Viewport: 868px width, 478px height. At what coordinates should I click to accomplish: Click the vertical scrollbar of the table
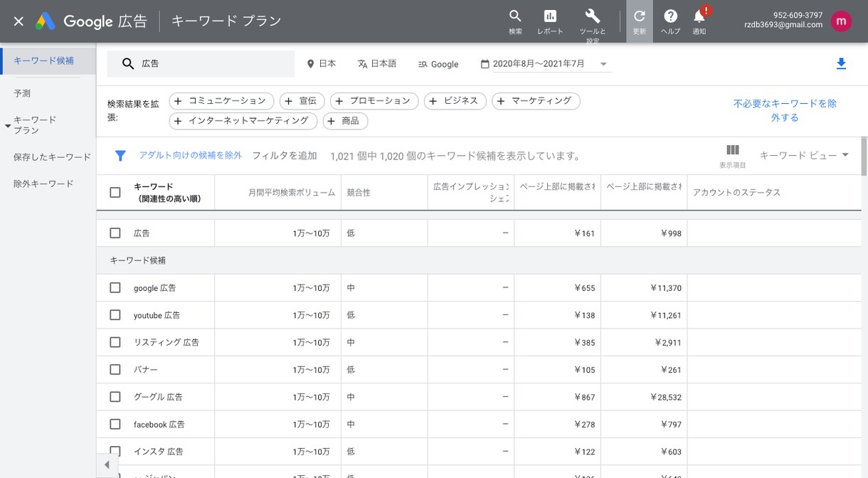point(864,156)
